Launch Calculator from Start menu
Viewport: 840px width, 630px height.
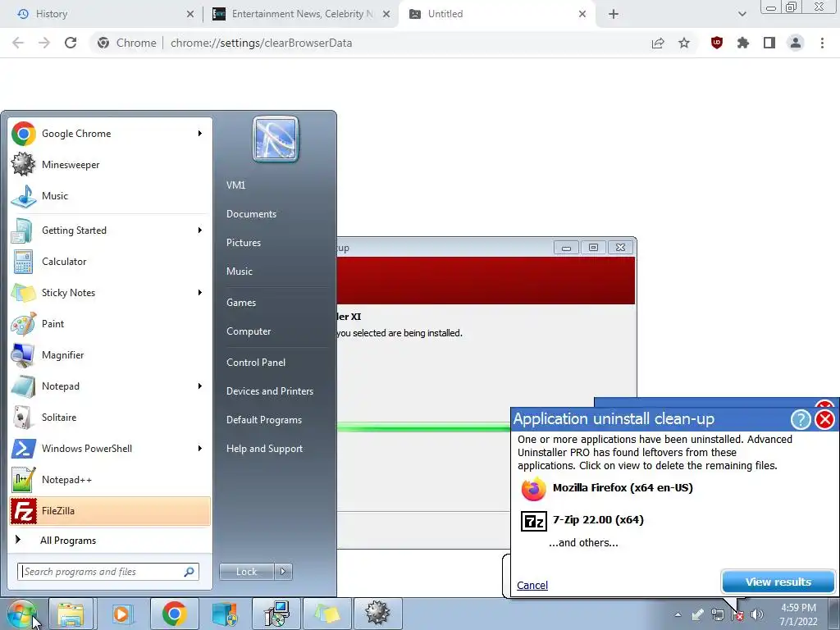pos(110,262)
